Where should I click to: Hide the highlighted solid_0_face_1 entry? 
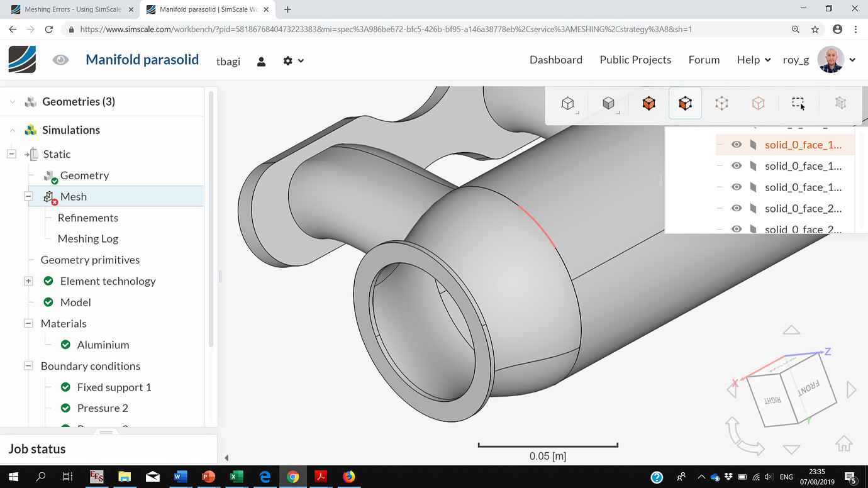coord(736,144)
